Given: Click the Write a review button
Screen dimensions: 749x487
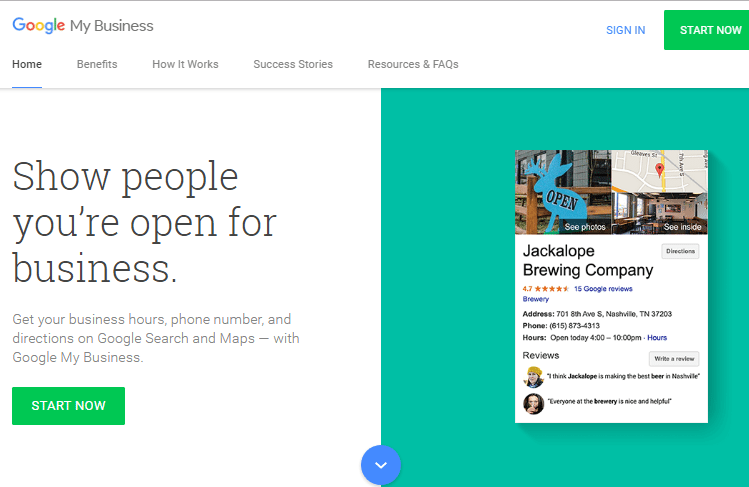Looking at the screenshot, I should point(674,359).
